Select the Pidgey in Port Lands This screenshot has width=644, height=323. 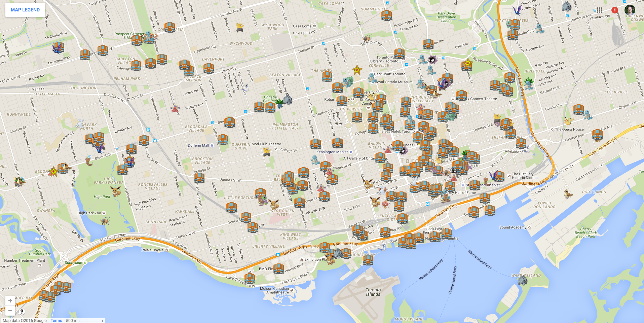568,194
